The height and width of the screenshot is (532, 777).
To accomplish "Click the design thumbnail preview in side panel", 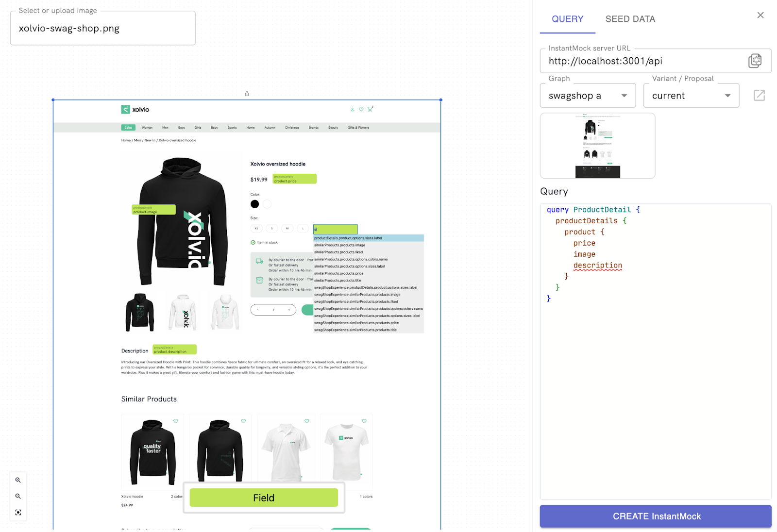I will click(x=597, y=146).
